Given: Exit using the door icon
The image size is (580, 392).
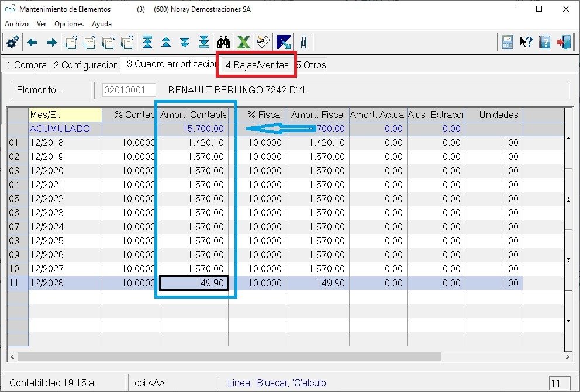Looking at the screenshot, I should point(564,43).
